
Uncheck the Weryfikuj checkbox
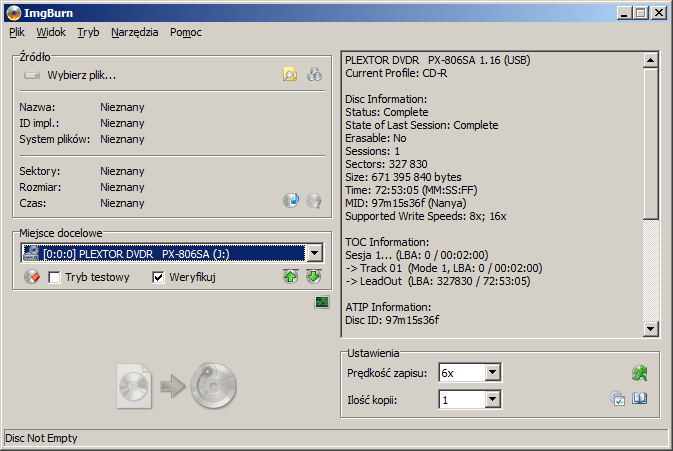[x=158, y=278]
